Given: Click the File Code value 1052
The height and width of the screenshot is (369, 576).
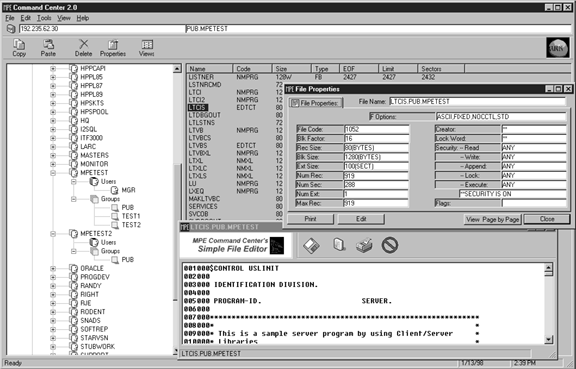Looking at the screenshot, I should click(376, 129).
